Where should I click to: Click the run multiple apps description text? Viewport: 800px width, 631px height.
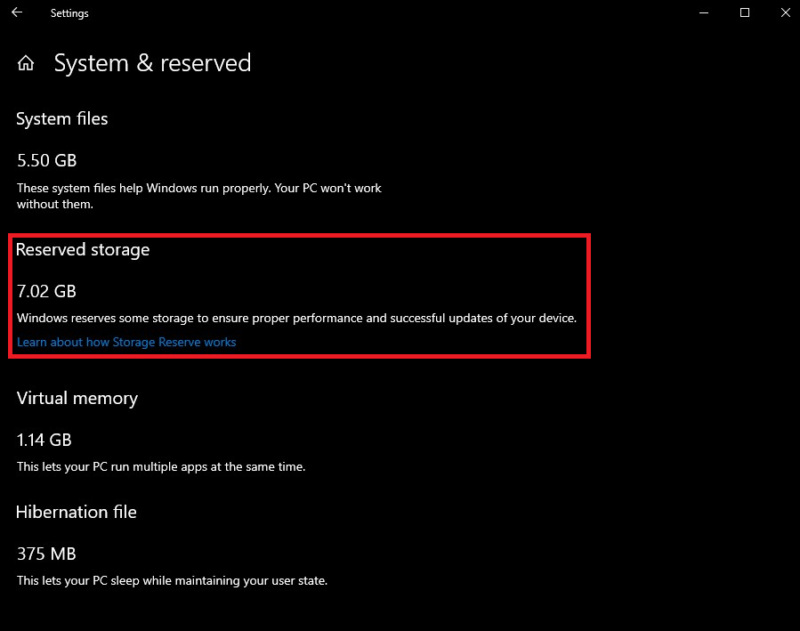click(x=161, y=467)
